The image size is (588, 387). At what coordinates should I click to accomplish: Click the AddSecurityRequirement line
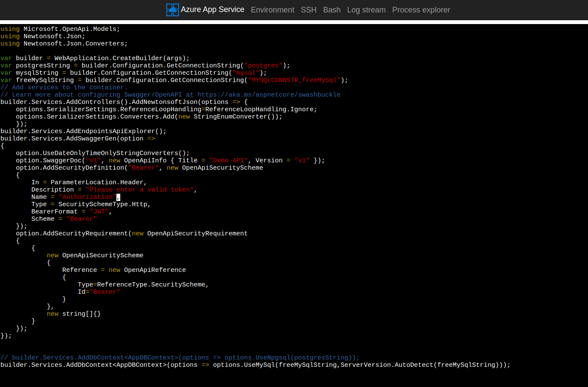click(x=132, y=233)
